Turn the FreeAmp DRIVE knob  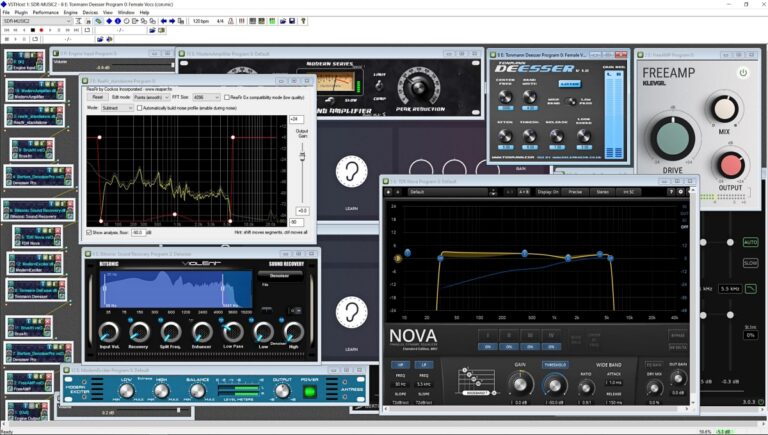pyautogui.click(x=671, y=139)
